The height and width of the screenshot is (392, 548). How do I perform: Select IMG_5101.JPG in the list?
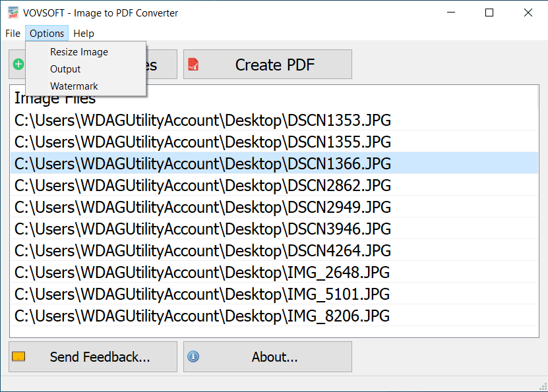click(202, 294)
